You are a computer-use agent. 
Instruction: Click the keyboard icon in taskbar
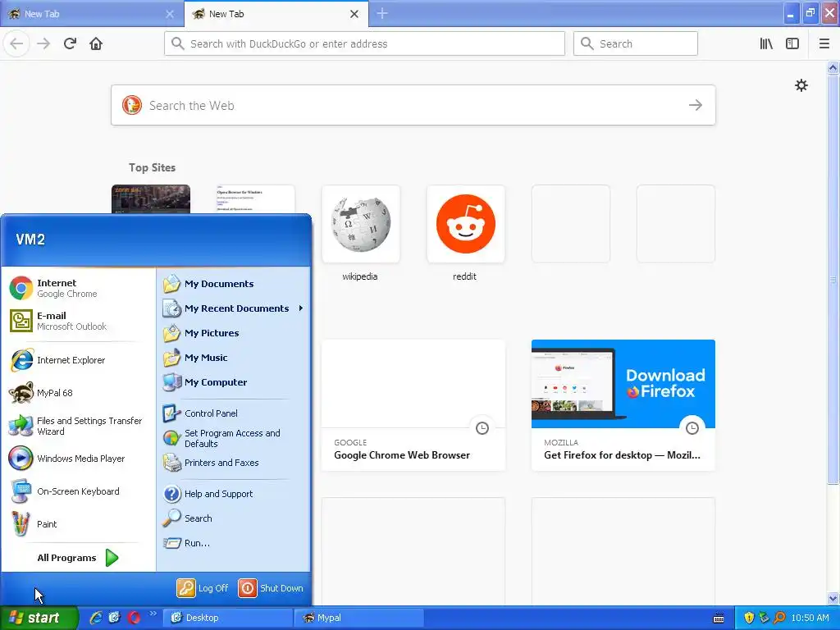coord(719,619)
